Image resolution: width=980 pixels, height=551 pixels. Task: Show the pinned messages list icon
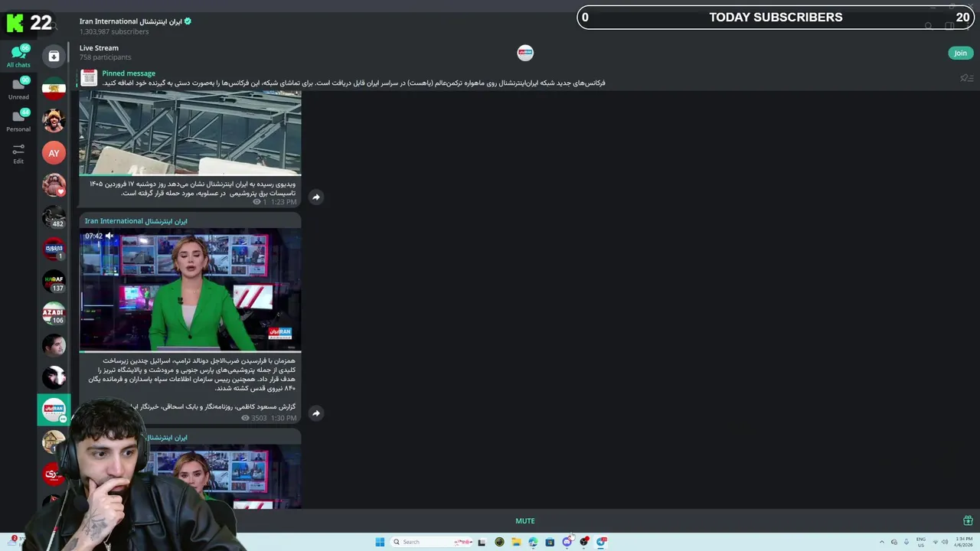pyautogui.click(x=966, y=78)
